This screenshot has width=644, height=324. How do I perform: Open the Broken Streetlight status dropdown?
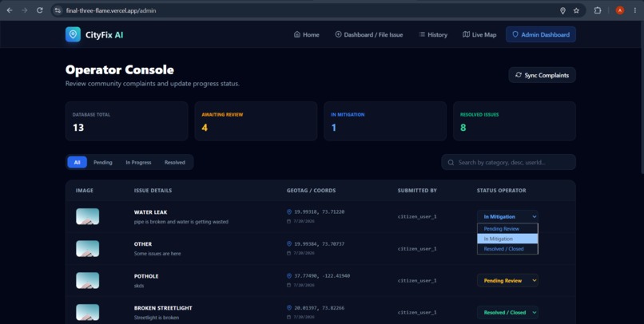507,313
